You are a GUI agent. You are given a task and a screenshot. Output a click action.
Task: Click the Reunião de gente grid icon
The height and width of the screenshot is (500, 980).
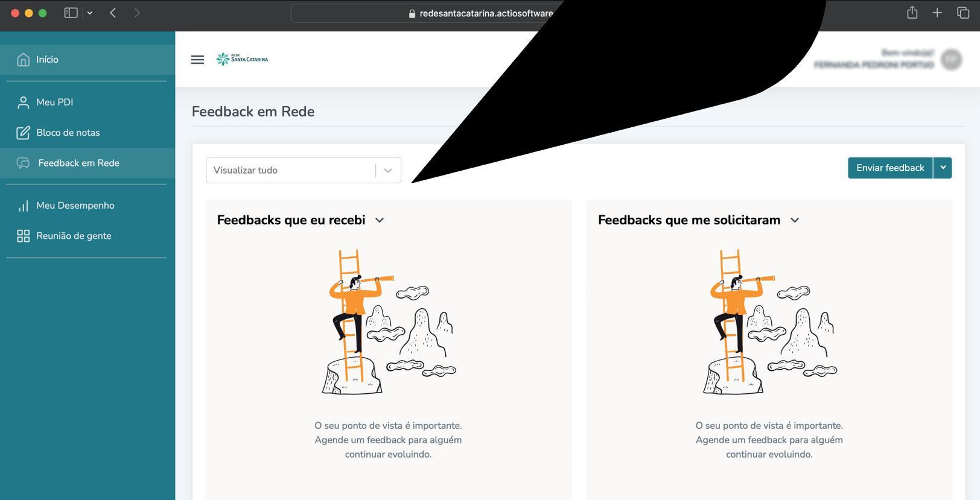23,236
